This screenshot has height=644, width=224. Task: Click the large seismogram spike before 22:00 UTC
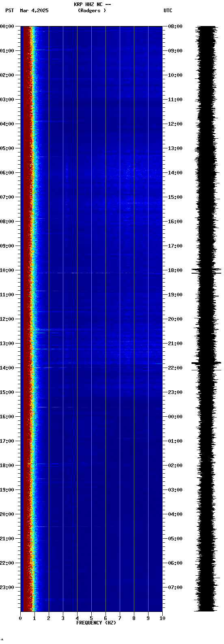coord(207,363)
